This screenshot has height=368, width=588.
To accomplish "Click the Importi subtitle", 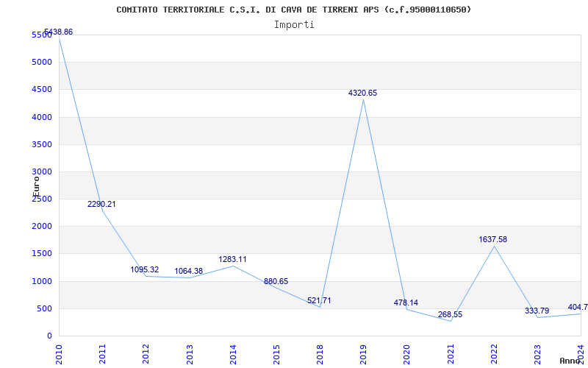I will click(294, 25).
